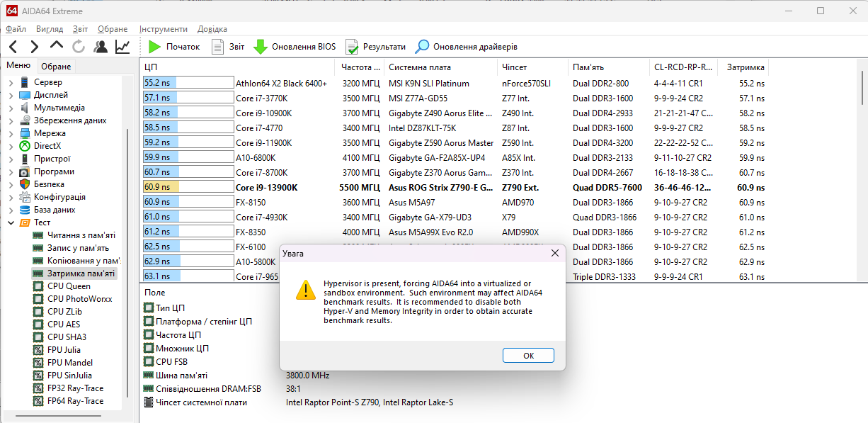Click the Refresh icon in toolbar
The image size is (868, 423).
click(79, 47)
